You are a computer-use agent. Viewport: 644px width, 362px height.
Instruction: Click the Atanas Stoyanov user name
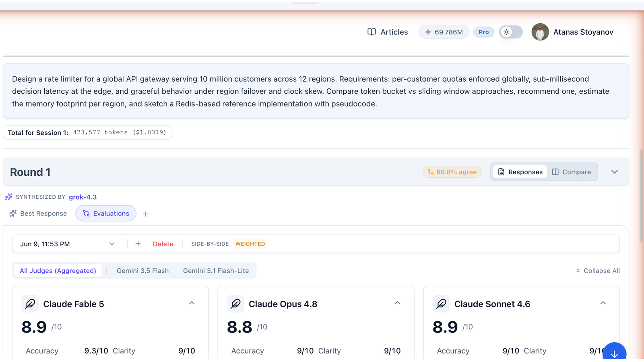tap(583, 32)
